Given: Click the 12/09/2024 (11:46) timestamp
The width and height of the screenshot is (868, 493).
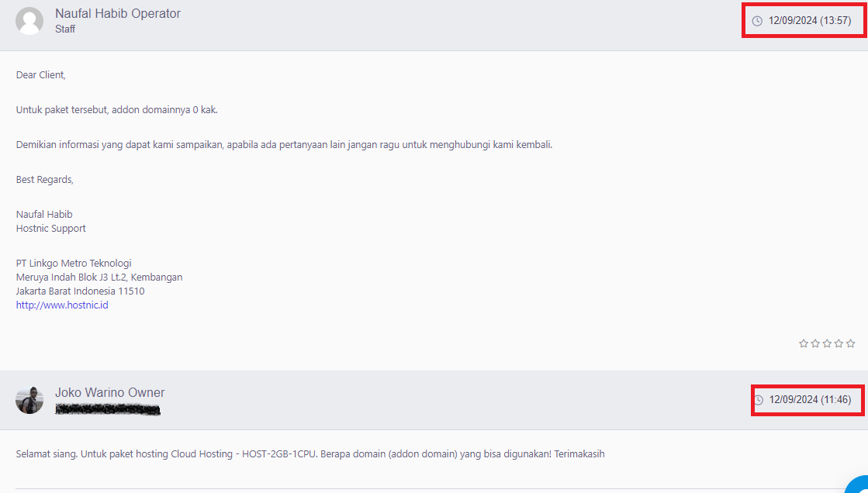Looking at the screenshot, I should click(x=810, y=400).
